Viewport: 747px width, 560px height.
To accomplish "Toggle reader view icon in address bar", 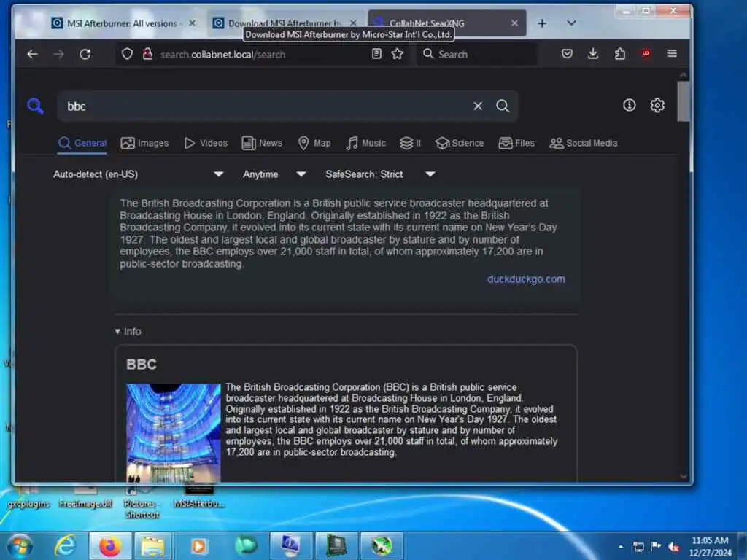I will [376, 54].
